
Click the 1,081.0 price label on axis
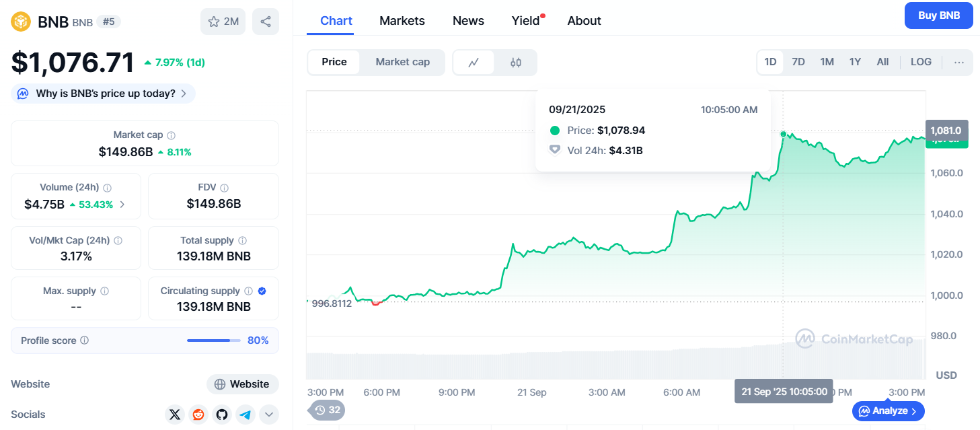(x=947, y=131)
